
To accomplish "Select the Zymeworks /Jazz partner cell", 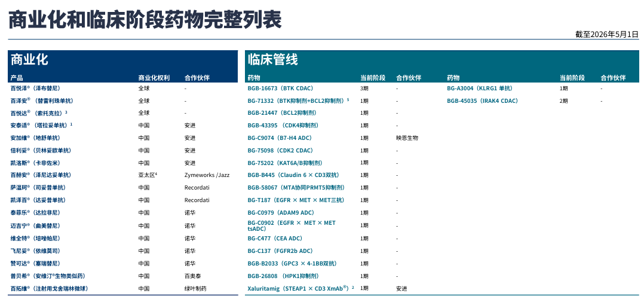I will (x=207, y=175).
